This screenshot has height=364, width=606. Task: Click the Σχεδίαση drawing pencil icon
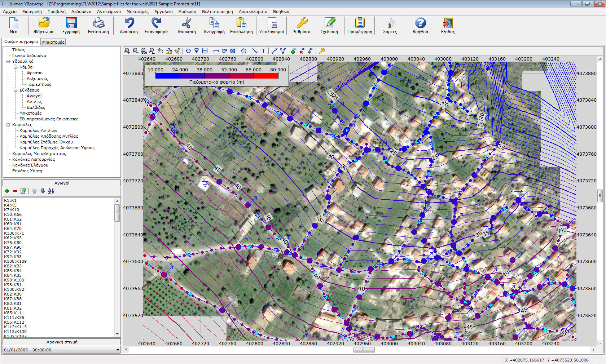pyautogui.click(x=329, y=25)
